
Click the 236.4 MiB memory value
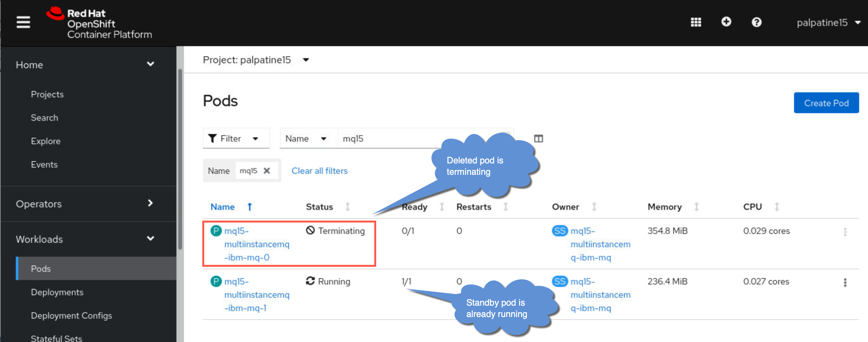[x=667, y=281]
